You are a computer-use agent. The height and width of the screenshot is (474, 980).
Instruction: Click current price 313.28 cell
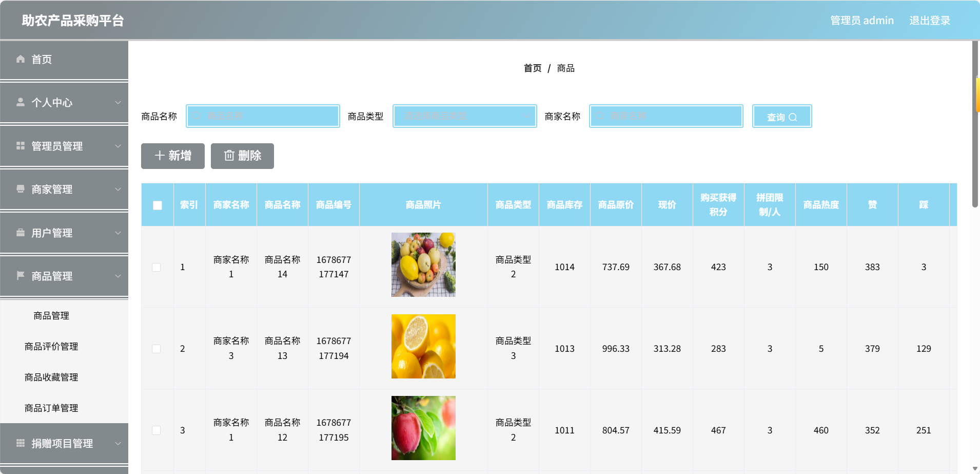coord(667,349)
